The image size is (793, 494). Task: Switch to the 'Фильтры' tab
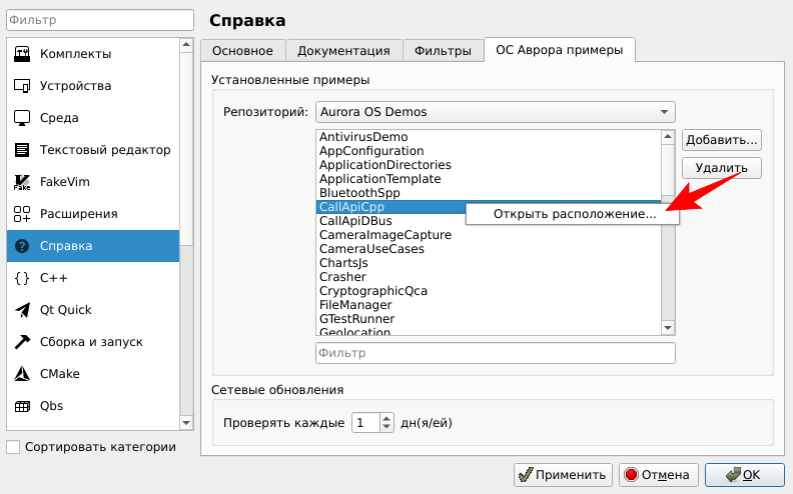tap(442, 51)
